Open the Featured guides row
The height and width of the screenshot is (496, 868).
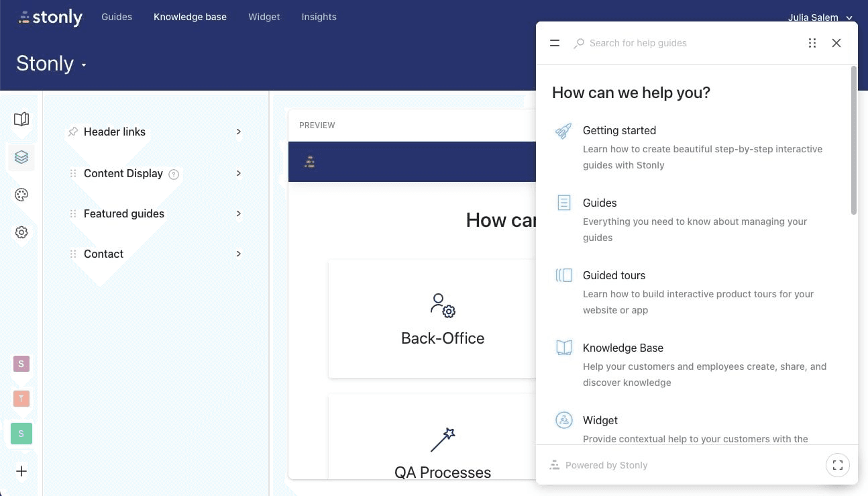[x=156, y=213]
